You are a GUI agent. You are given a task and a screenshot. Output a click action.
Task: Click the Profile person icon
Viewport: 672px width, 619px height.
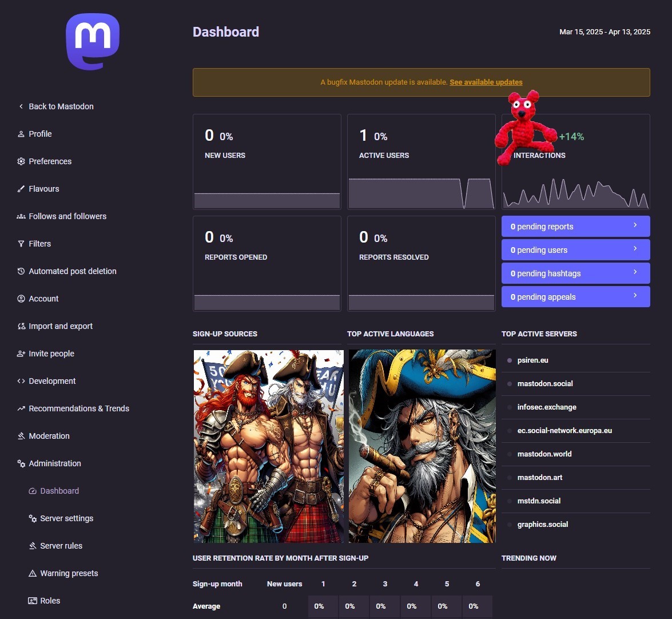point(21,134)
